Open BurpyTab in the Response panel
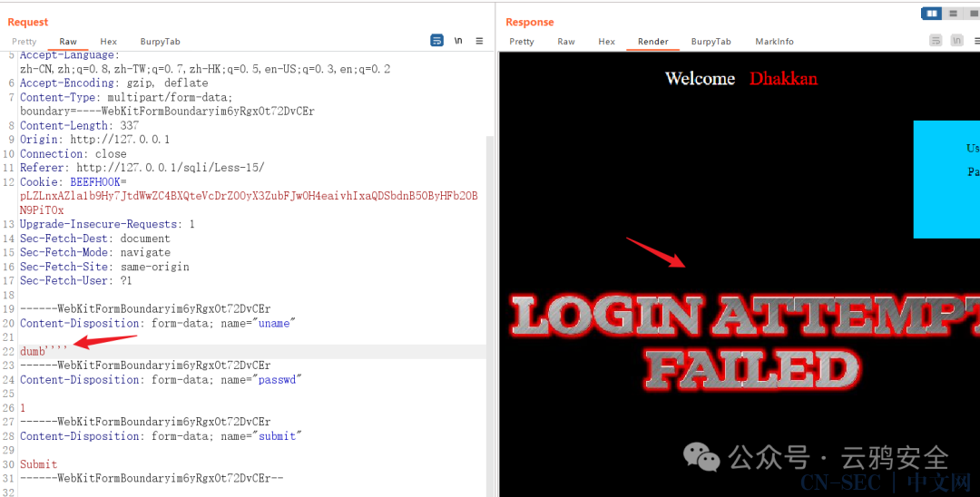980x497 pixels. click(710, 42)
